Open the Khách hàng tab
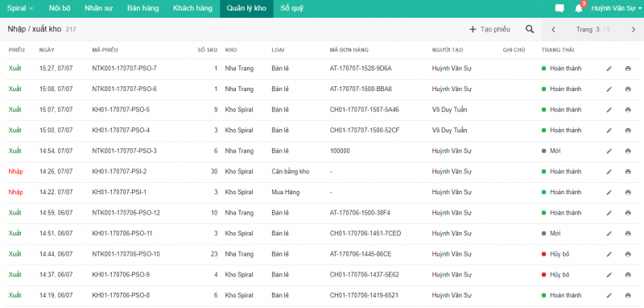The width and height of the screenshot is (644, 308). click(192, 8)
